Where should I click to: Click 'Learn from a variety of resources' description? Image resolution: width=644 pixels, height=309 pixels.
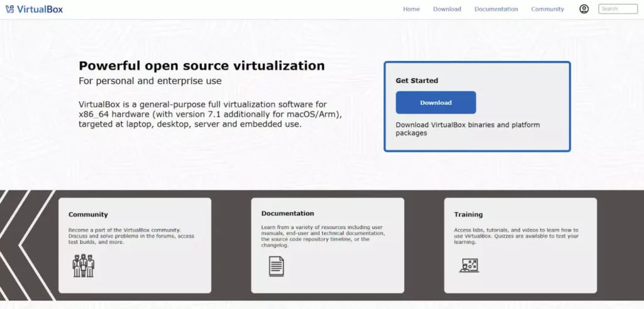pyautogui.click(x=323, y=236)
